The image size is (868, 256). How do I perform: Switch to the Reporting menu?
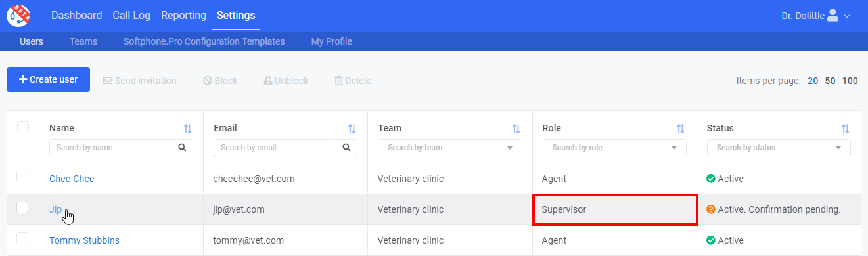click(183, 15)
